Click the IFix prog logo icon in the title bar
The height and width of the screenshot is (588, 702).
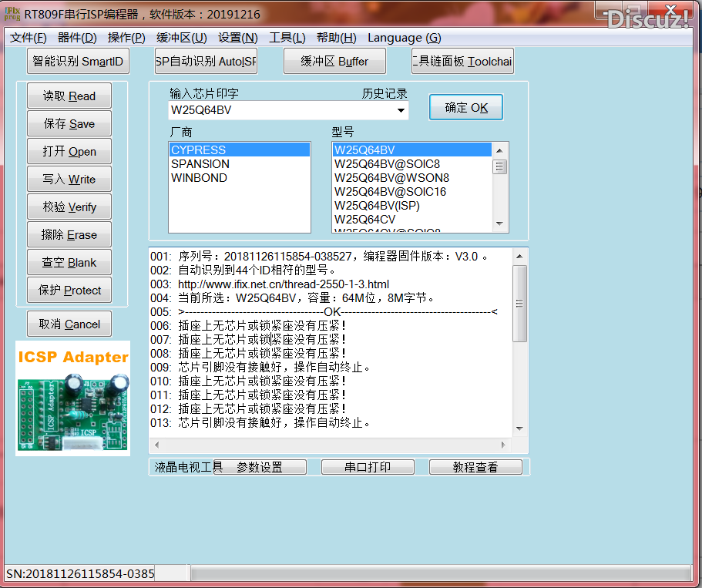click(11, 12)
